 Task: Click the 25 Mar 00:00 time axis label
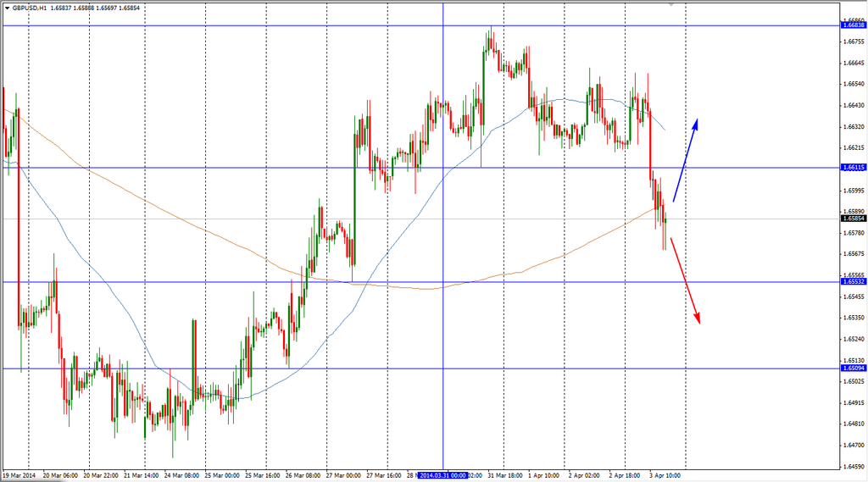point(224,475)
